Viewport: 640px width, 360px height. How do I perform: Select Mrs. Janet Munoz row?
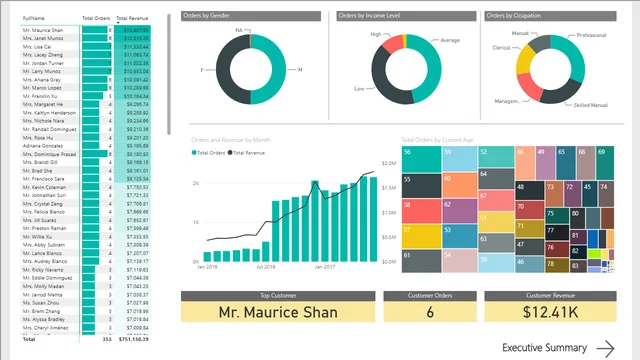(x=86, y=38)
